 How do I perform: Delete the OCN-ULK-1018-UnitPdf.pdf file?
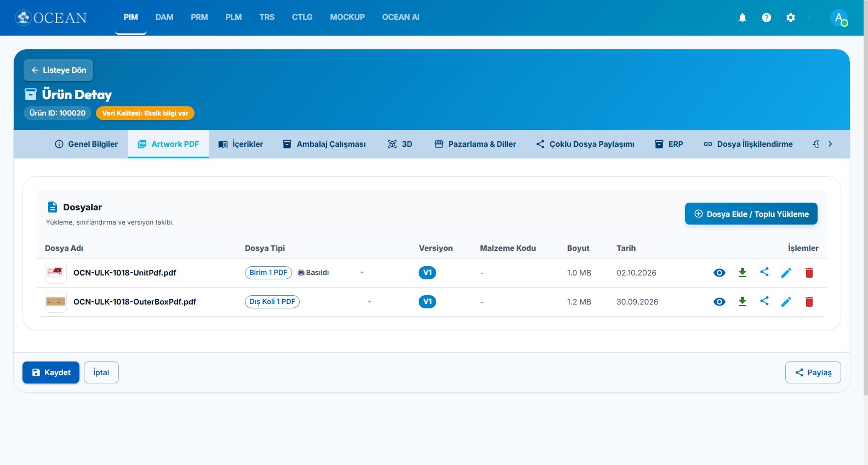click(809, 273)
